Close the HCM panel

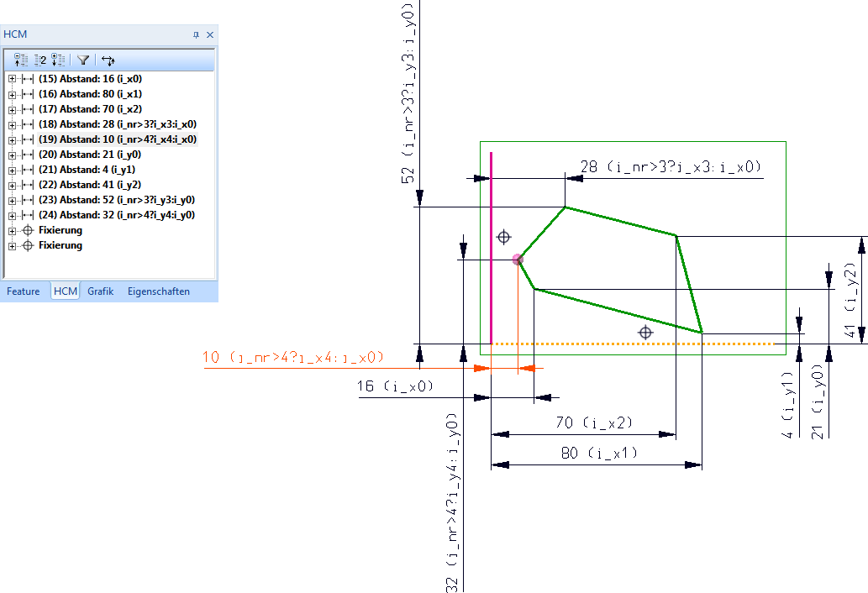[x=210, y=34]
